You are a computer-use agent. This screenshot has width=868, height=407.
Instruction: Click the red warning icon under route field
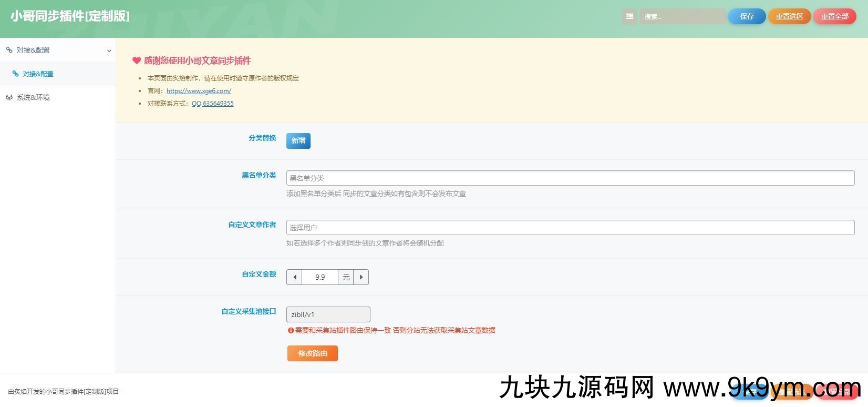point(291,330)
